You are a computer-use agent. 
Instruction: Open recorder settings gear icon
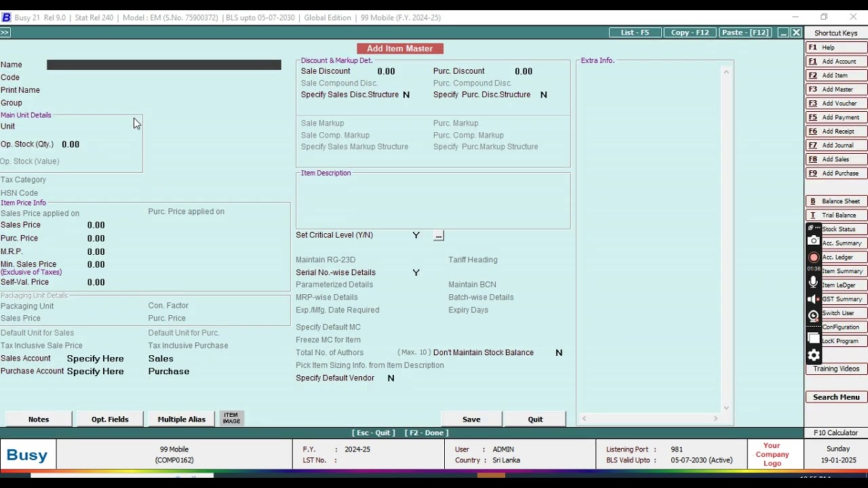[814, 355]
